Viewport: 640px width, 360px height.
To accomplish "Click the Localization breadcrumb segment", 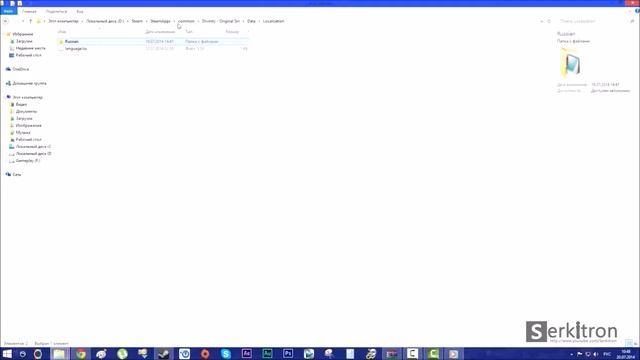I will click(273, 21).
